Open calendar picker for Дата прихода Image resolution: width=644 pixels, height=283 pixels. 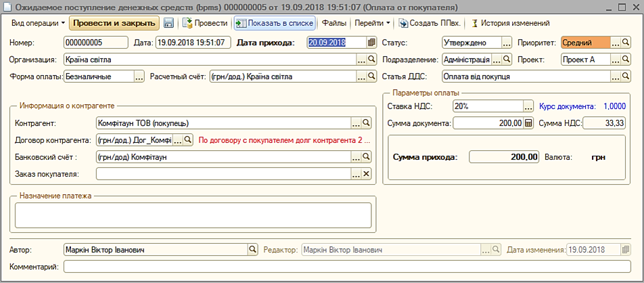pyautogui.click(x=371, y=43)
